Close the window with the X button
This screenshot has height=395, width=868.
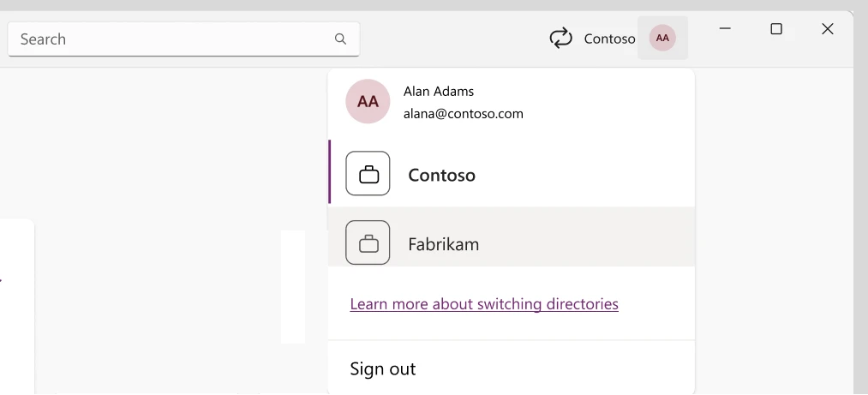827,29
